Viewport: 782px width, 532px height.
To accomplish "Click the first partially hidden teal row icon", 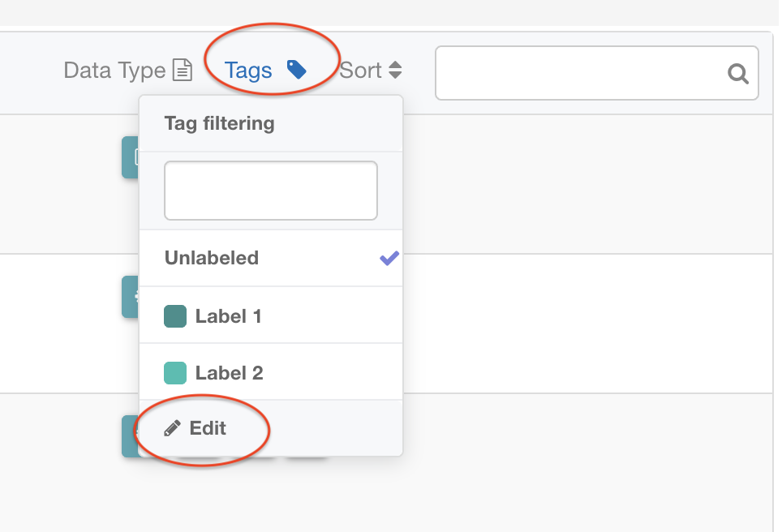I will click(x=130, y=157).
